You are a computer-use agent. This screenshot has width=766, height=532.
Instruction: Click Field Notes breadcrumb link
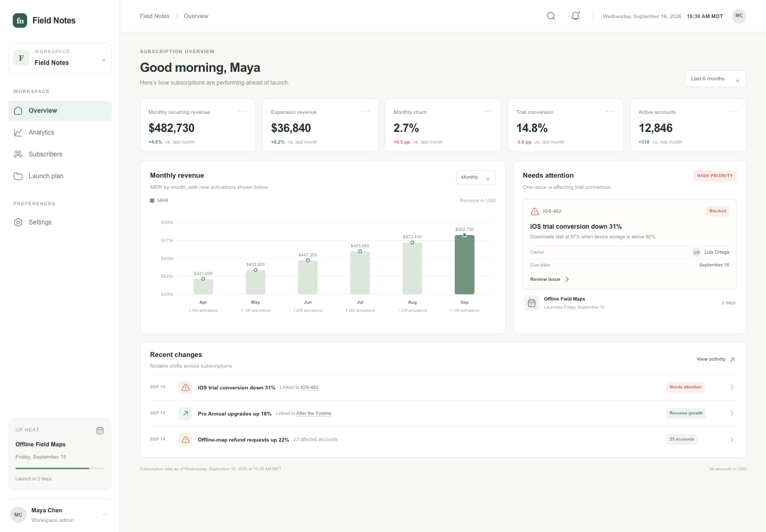pyautogui.click(x=155, y=16)
